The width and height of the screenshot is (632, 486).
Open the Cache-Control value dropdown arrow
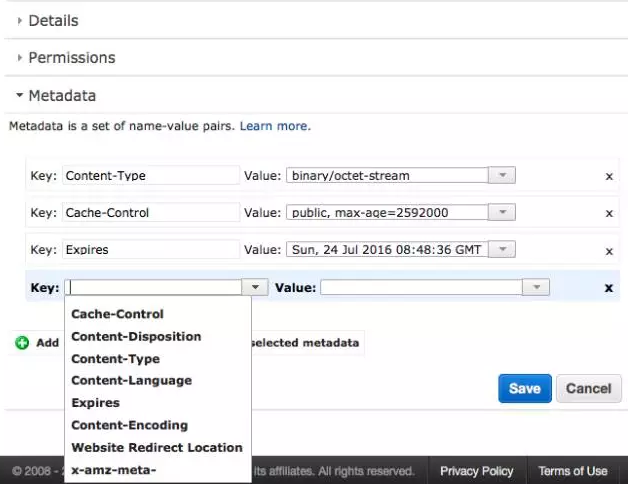tap(502, 212)
